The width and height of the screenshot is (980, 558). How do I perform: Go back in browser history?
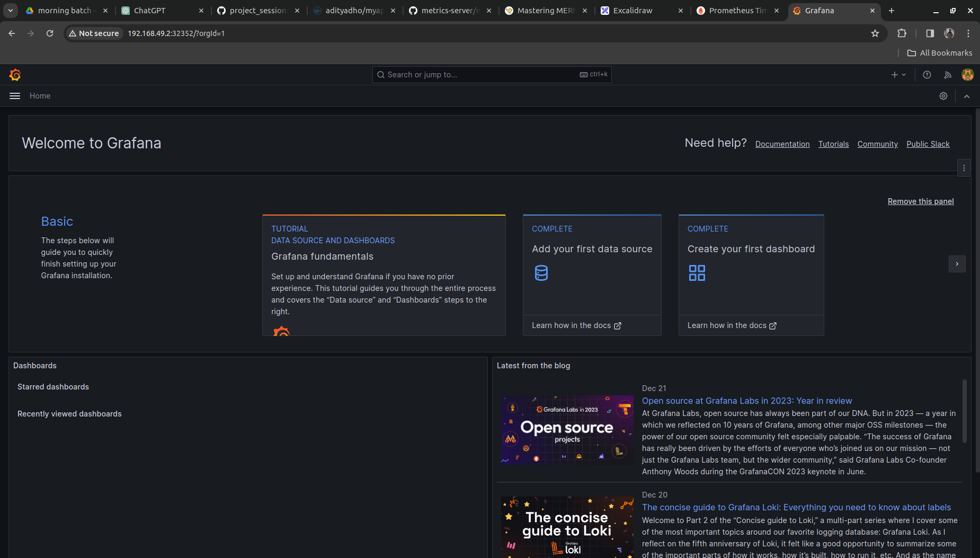point(12,33)
